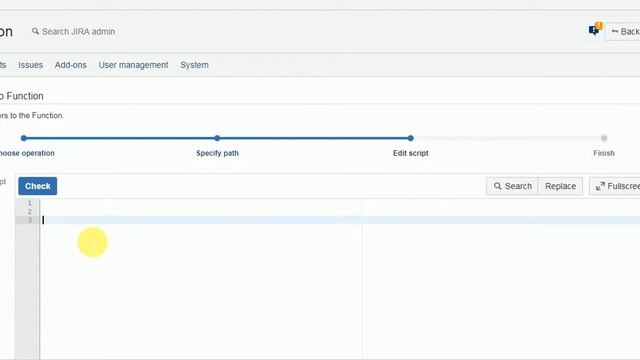Switch script editor to Fullscreen
640x360 pixels.
[615, 186]
